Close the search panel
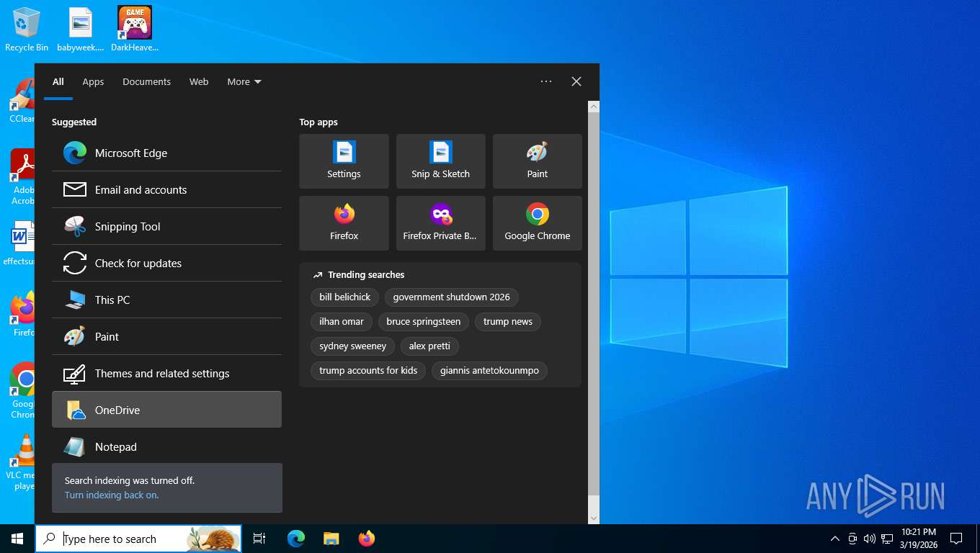Viewport: 980px width, 553px height. click(x=576, y=81)
